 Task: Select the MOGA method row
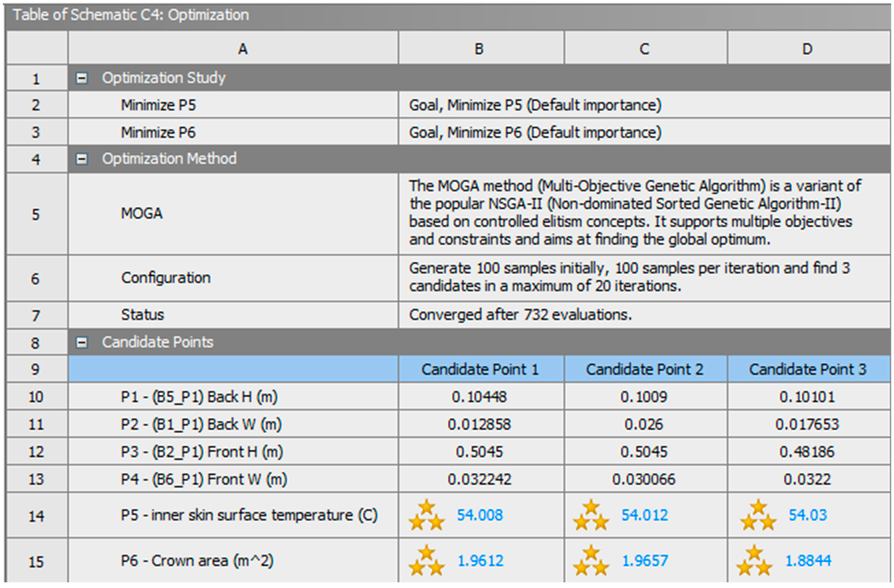click(x=141, y=213)
